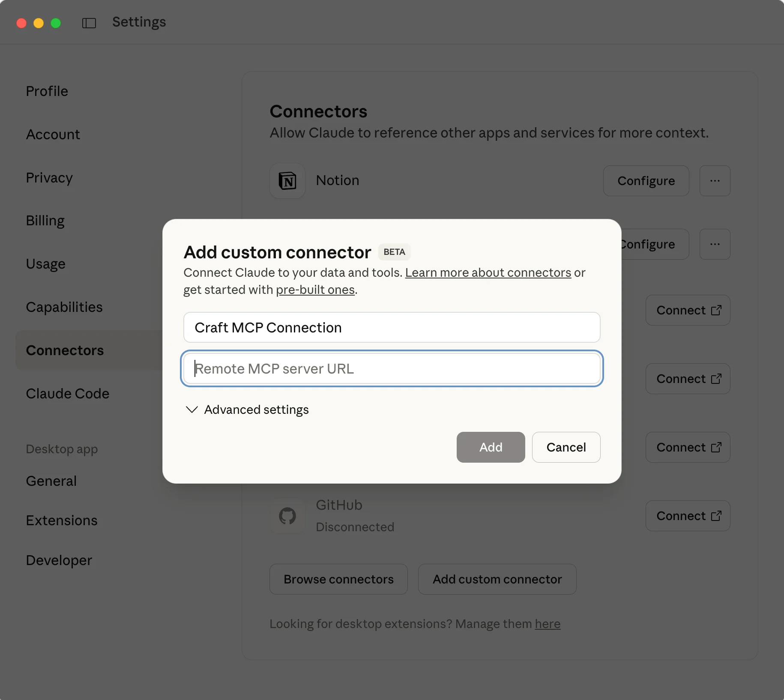Open the Billing settings section
784x700 pixels.
point(45,220)
